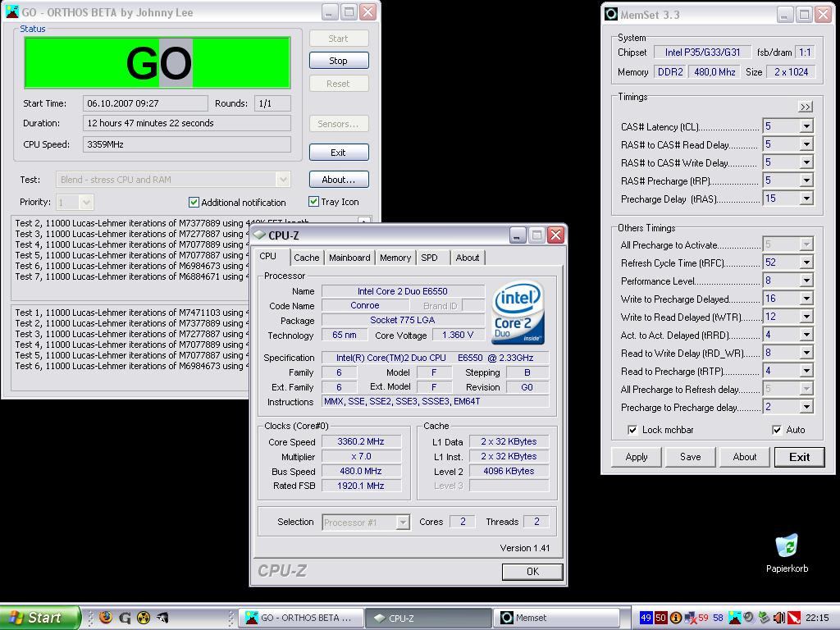This screenshot has width=840, height=630.
Task: Open the Papierkorb recycle bin on the desktop
Action: point(787,554)
